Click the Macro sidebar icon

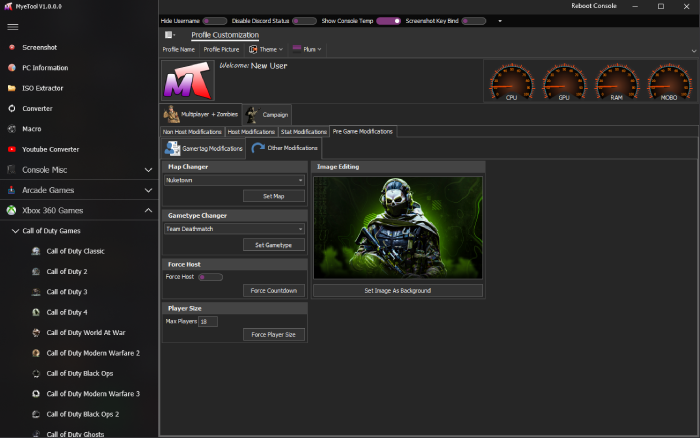pos(12,129)
